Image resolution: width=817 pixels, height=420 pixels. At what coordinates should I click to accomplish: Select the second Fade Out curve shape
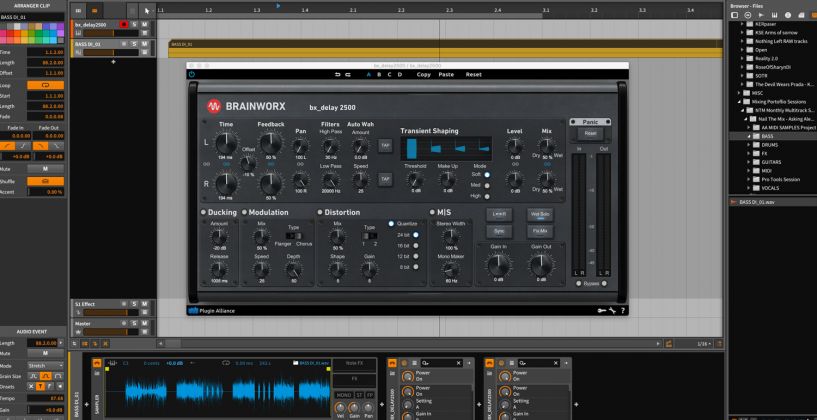[x=56, y=145]
